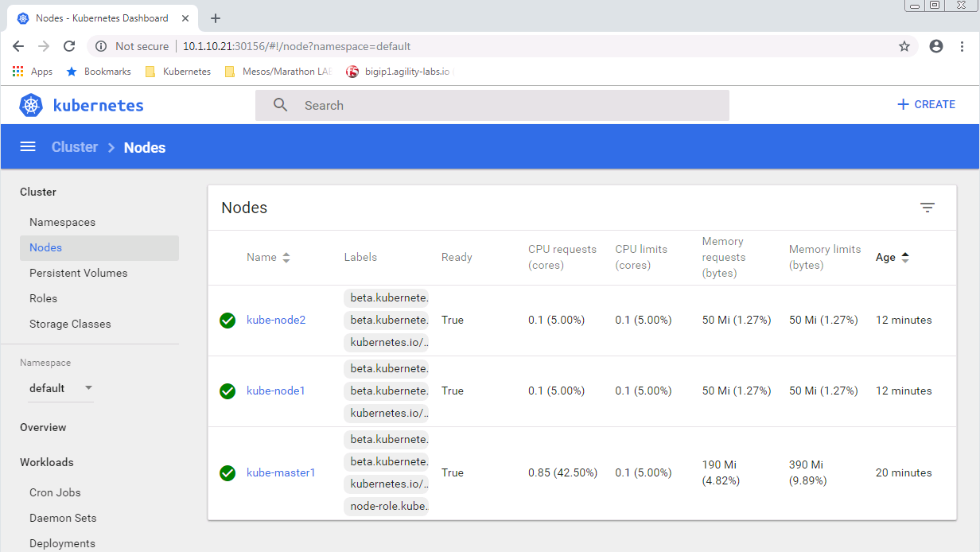Sort nodes by Name column
The height and width of the screenshot is (552, 980).
coord(268,257)
